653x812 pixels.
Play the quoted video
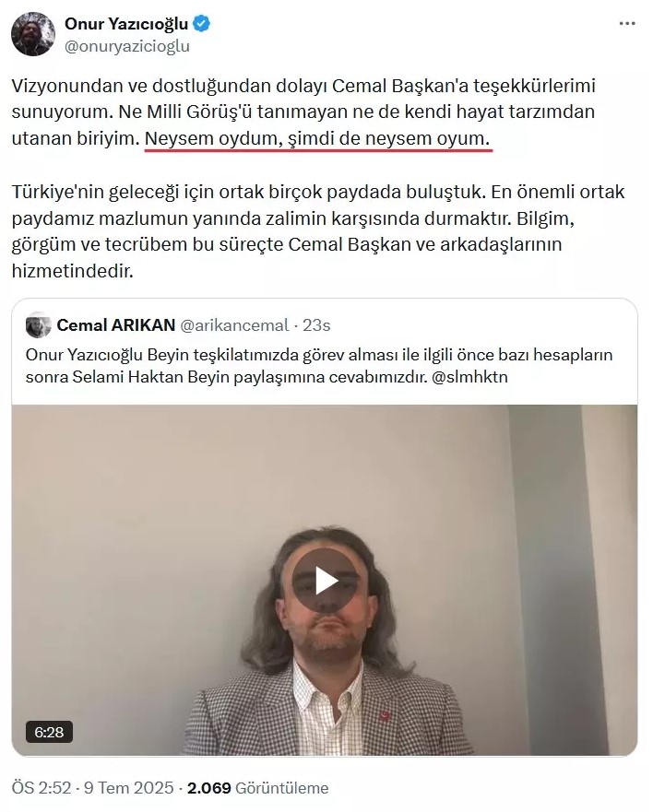[323, 580]
